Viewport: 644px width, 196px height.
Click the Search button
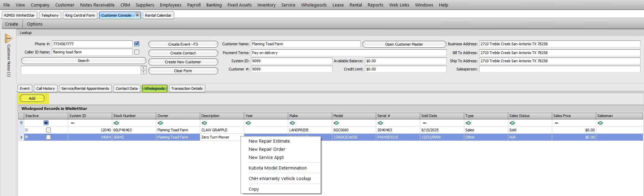[x=84, y=61]
